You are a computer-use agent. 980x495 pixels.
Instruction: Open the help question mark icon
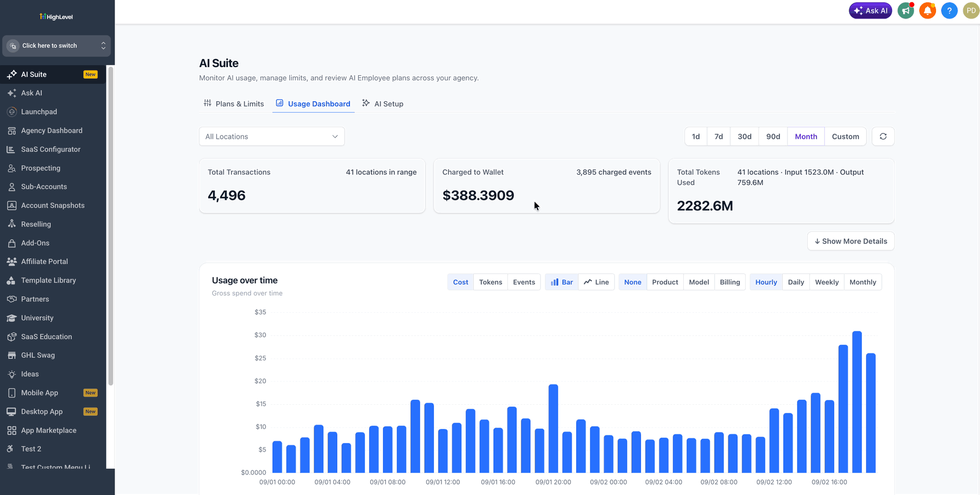(949, 10)
